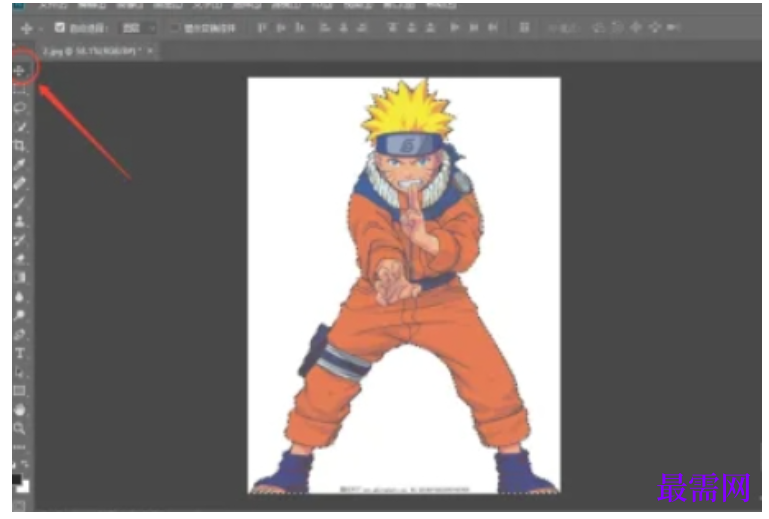
Task: Click the Distribute Horizontal Centers icon
Action: 474,27
